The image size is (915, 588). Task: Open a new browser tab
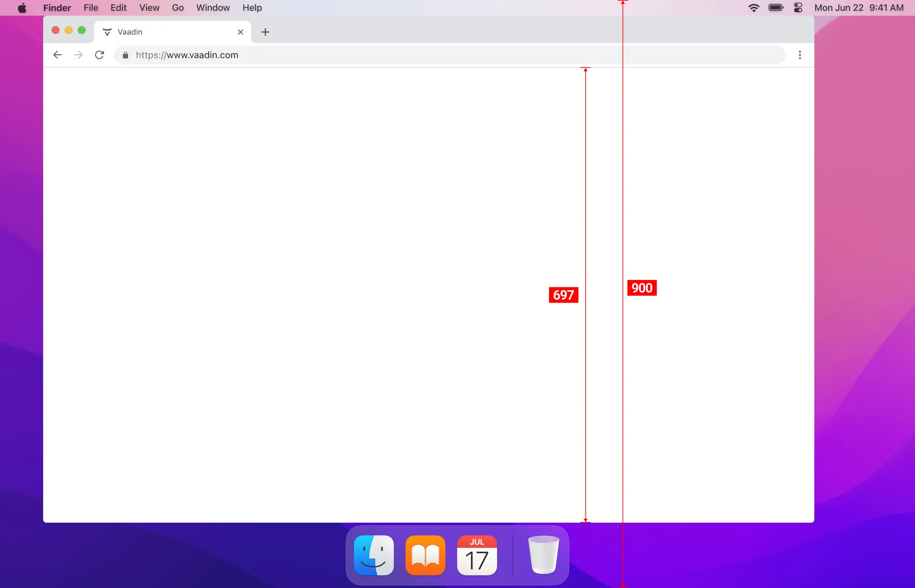tap(265, 32)
